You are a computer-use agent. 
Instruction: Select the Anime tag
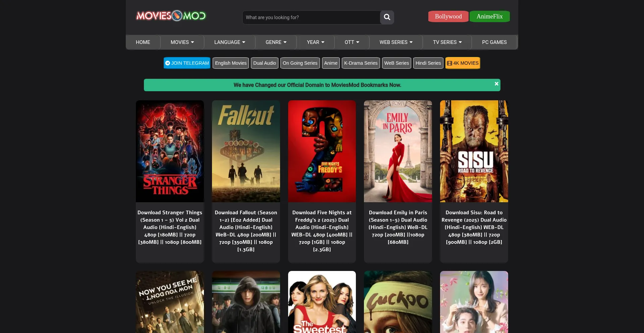(331, 63)
